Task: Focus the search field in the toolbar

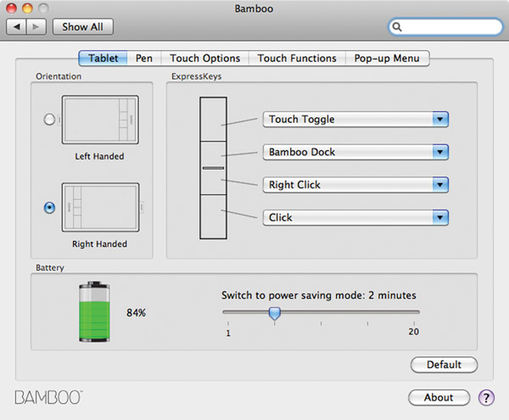Action: 445,26
